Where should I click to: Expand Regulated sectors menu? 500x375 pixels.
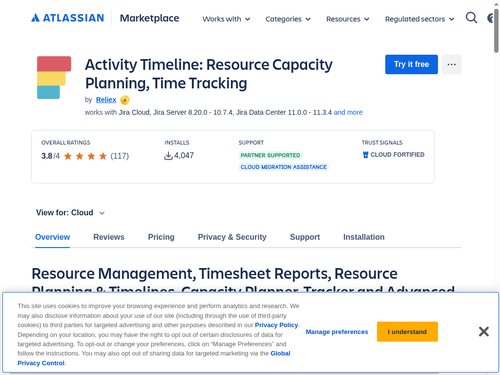pos(420,19)
